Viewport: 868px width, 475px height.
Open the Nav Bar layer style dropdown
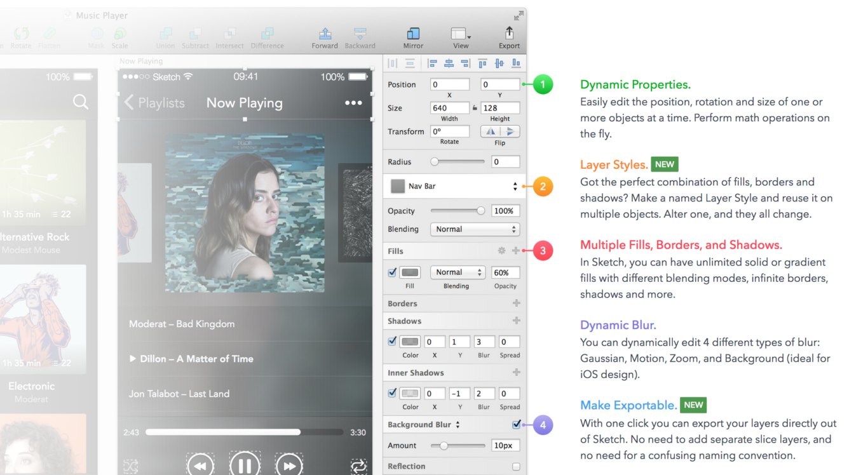coord(454,186)
